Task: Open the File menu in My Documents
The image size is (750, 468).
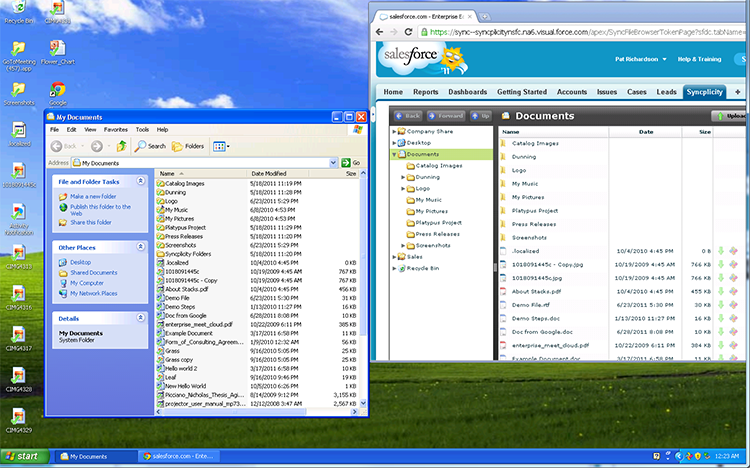Action: pos(55,129)
